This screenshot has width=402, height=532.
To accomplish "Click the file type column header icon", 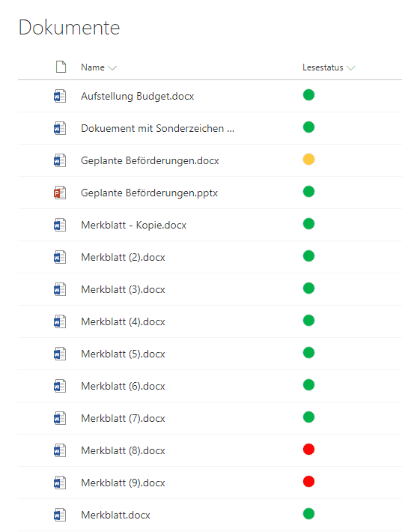I will [x=61, y=67].
